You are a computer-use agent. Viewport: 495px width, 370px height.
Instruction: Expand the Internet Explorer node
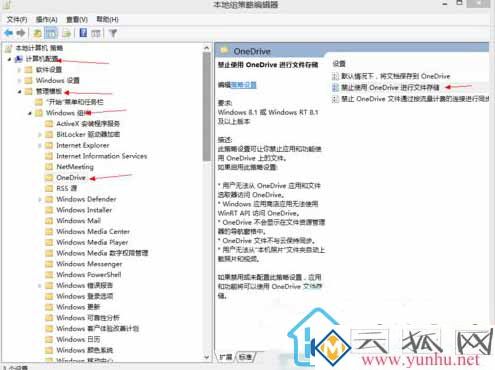pyautogui.click(x=40, y=145)
